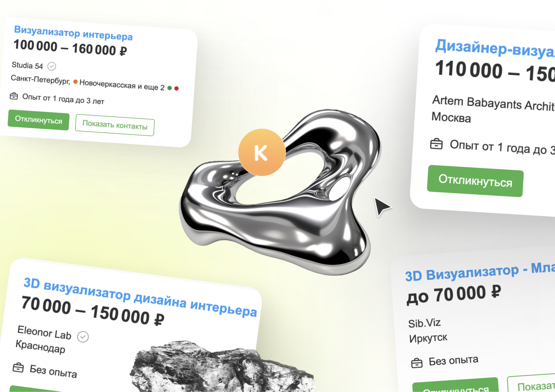
Task: Click the verified checkmark next to Studia 54
Action: [52, 66]
